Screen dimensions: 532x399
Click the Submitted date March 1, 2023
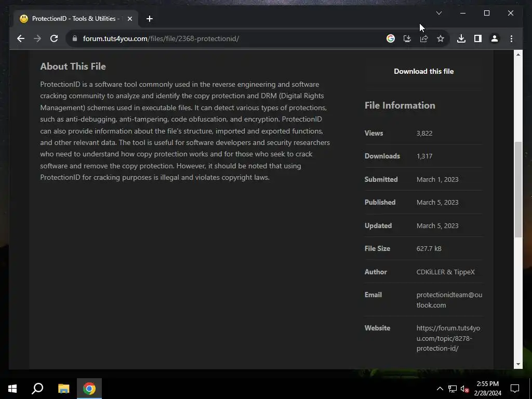click(x=437, y=179)
